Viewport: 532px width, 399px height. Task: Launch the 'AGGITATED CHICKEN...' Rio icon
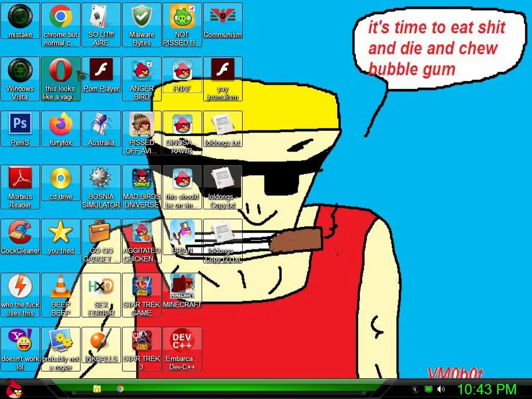pos(141,241)
